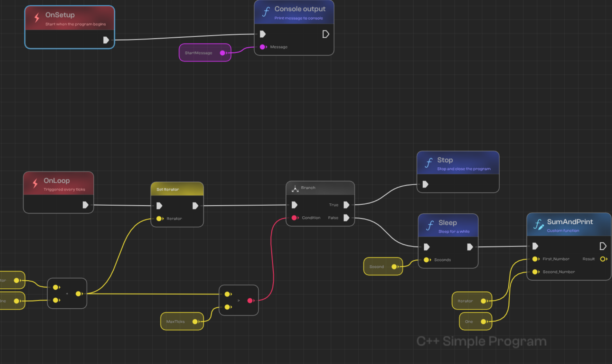Viewport: 612px width, 364px height.
Task: Click the OnLoop node's execution output pin
Action: click(85, 205)
